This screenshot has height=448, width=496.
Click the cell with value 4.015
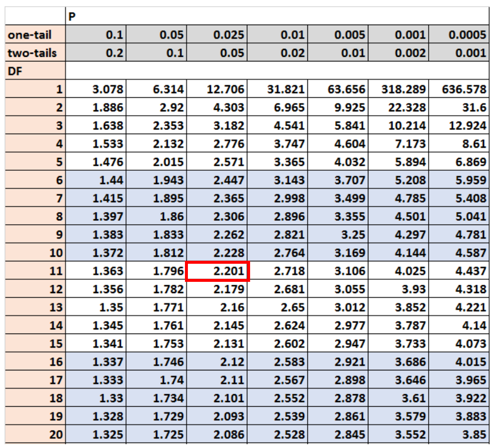point(459,362)
